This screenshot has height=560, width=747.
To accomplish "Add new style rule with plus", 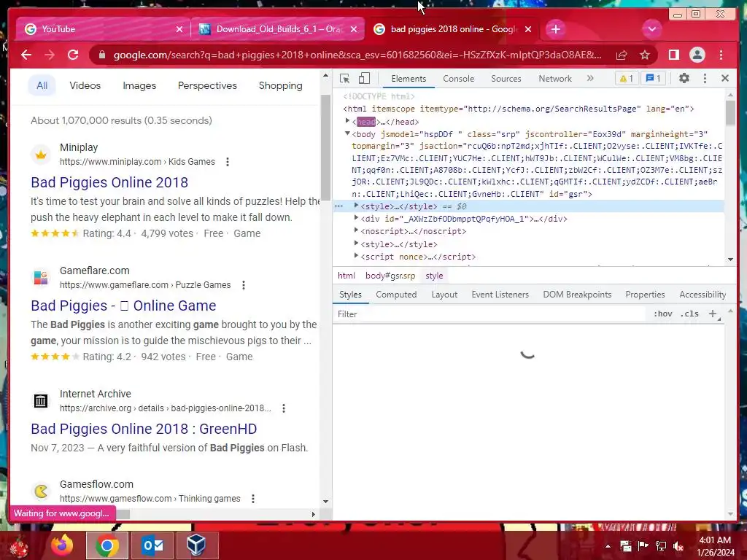I will (713, 314).
